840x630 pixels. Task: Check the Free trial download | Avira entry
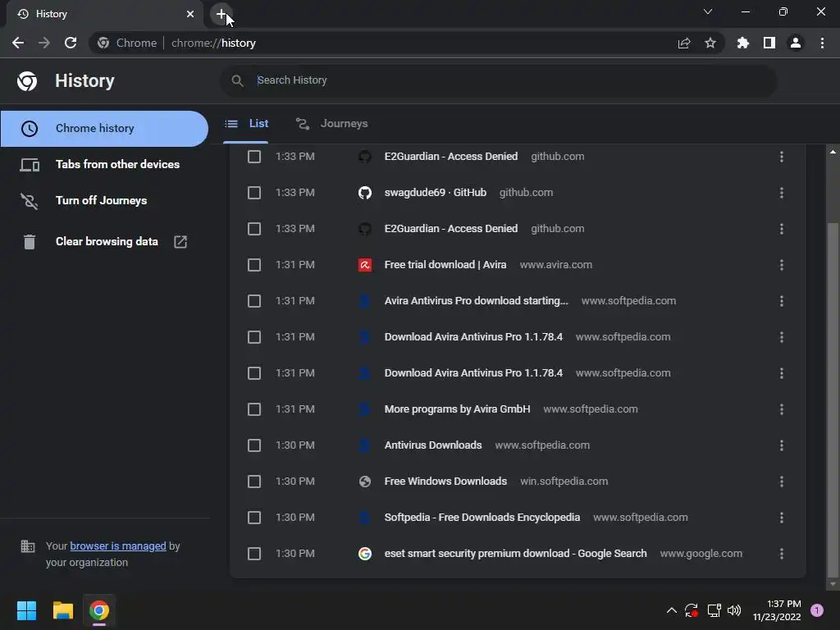pos(254,265)
